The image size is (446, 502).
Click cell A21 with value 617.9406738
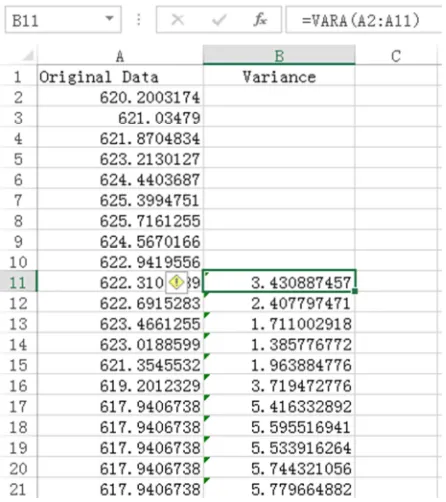120,489
